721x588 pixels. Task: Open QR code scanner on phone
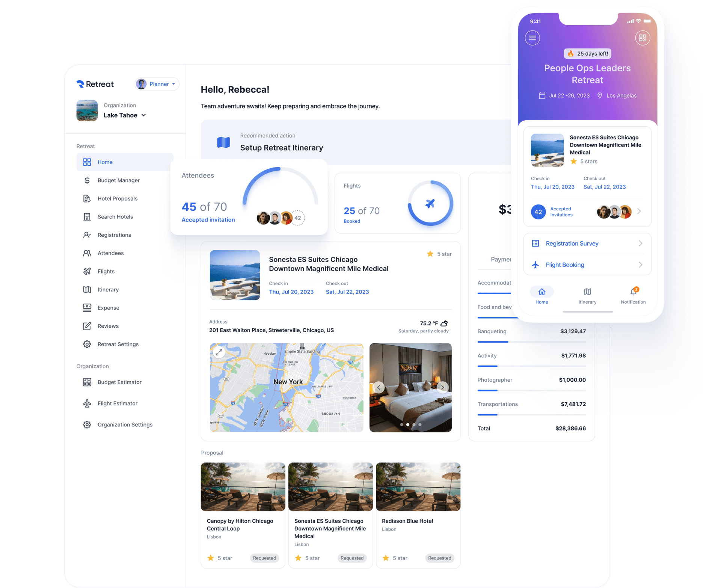(x=643, y=38)
